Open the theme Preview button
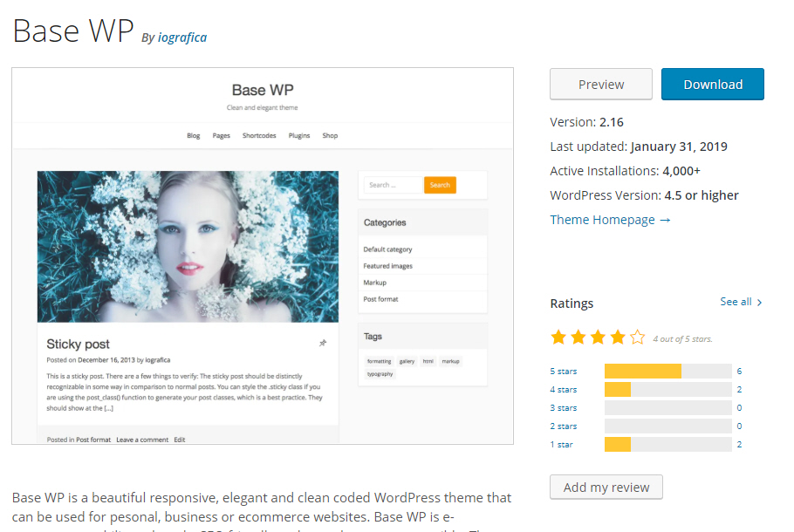794x532 pixels. [x=601, y=84]
